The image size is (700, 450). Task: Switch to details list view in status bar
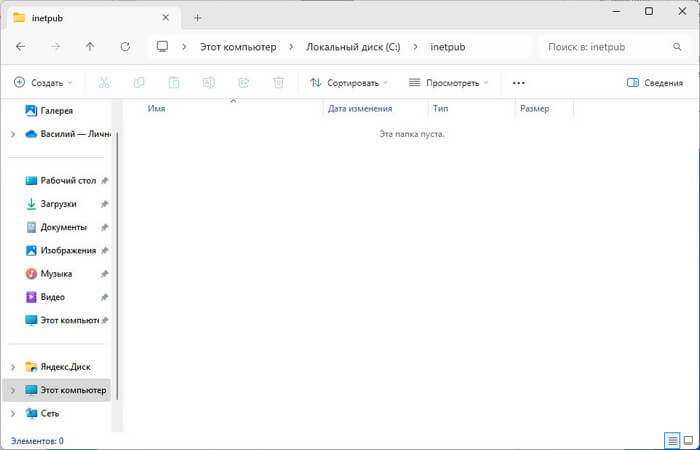[x=671, y=441]
